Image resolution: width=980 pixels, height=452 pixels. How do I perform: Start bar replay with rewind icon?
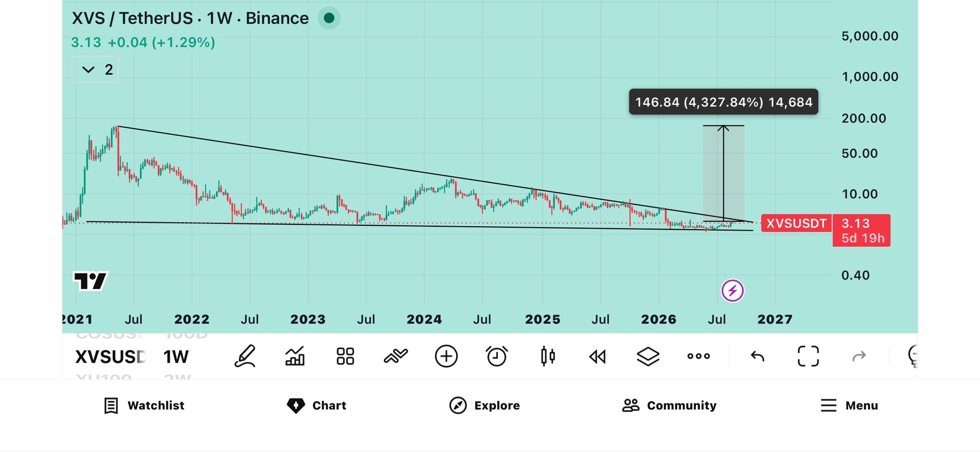(597, 356)
